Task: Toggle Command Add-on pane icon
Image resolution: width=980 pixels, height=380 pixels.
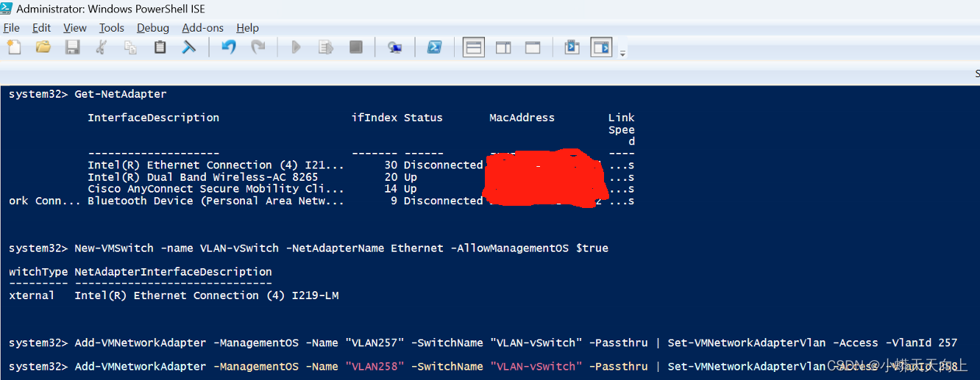Action: click(602, 48)
